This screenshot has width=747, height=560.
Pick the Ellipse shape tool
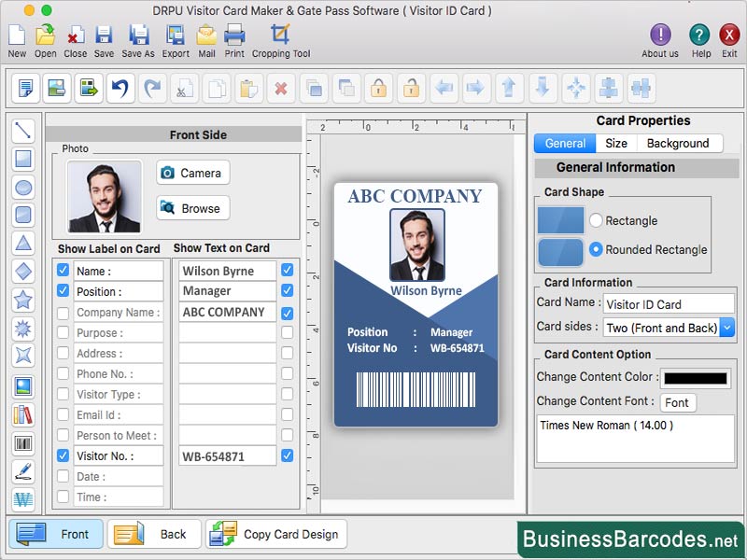click(x=23, y=188)
